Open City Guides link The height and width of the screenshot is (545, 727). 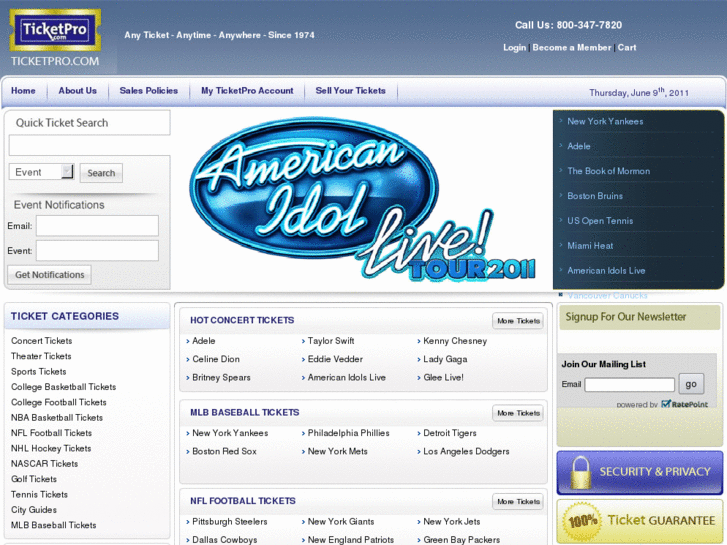[x=34, y=510]
